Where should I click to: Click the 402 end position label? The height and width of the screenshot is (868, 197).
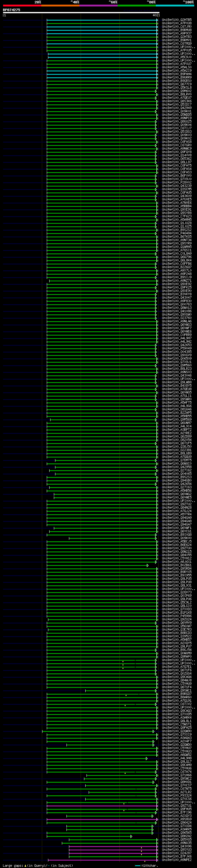click(x=155, y=15)
